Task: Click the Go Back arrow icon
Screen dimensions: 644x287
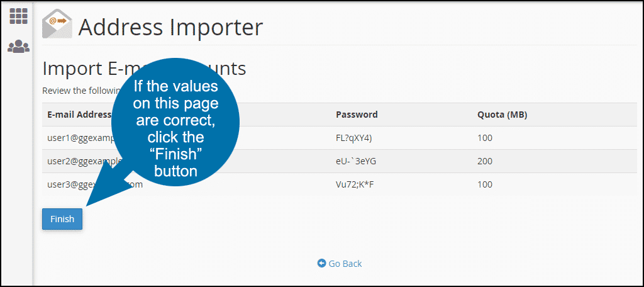Action: [321, 263]
